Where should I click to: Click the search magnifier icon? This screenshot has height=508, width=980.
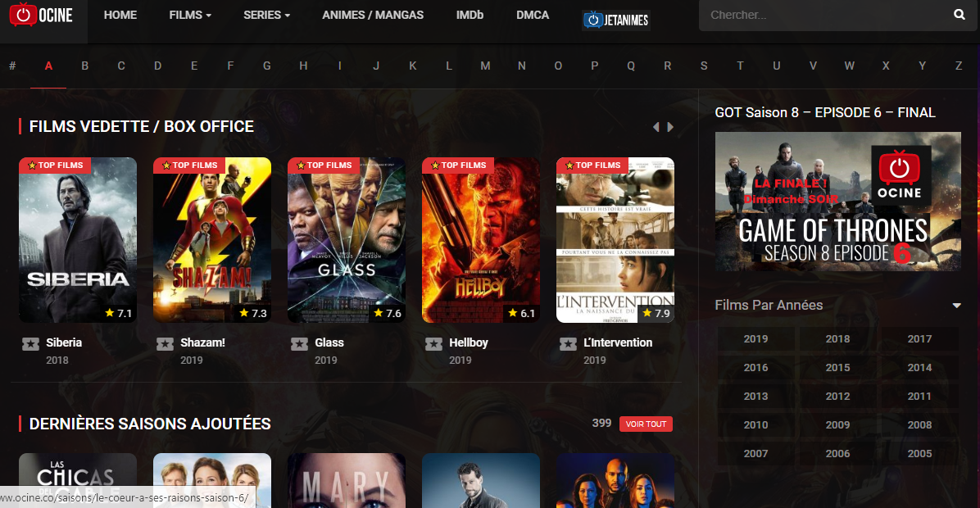959,15
